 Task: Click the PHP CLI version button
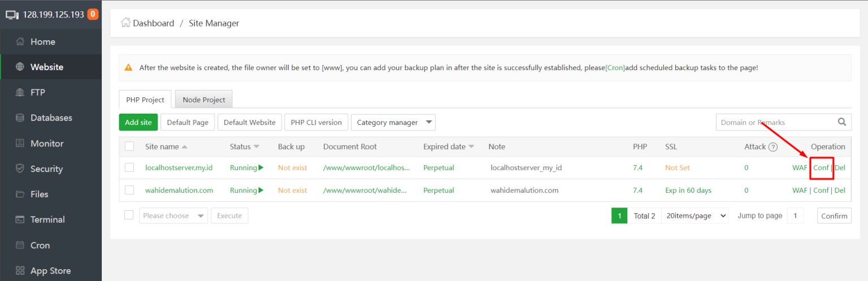point(316,122)
